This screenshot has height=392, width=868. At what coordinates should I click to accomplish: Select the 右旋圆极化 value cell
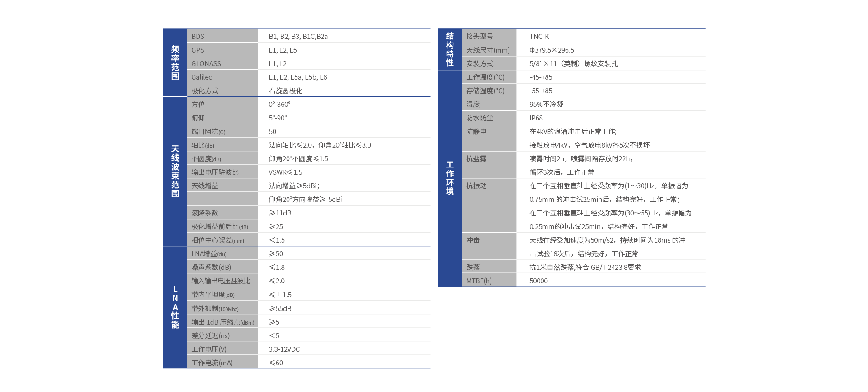(x=286, y=91)
